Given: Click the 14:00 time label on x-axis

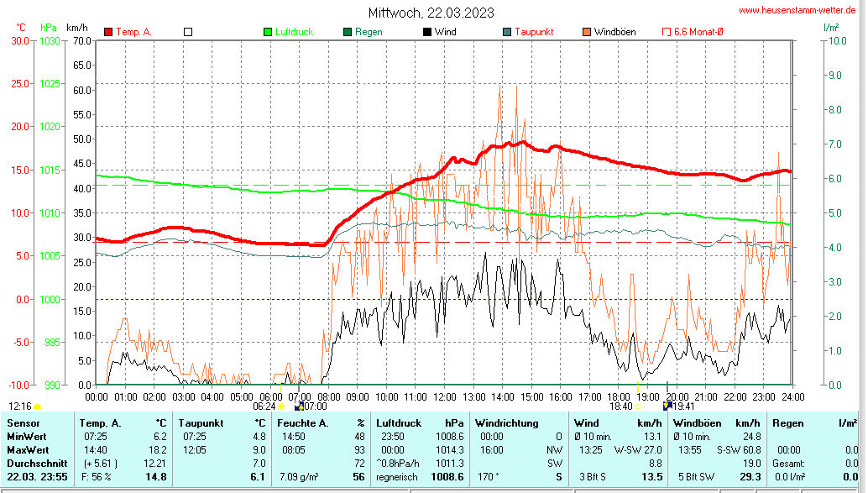Looking at the screenshot, I should coord(503,396).
